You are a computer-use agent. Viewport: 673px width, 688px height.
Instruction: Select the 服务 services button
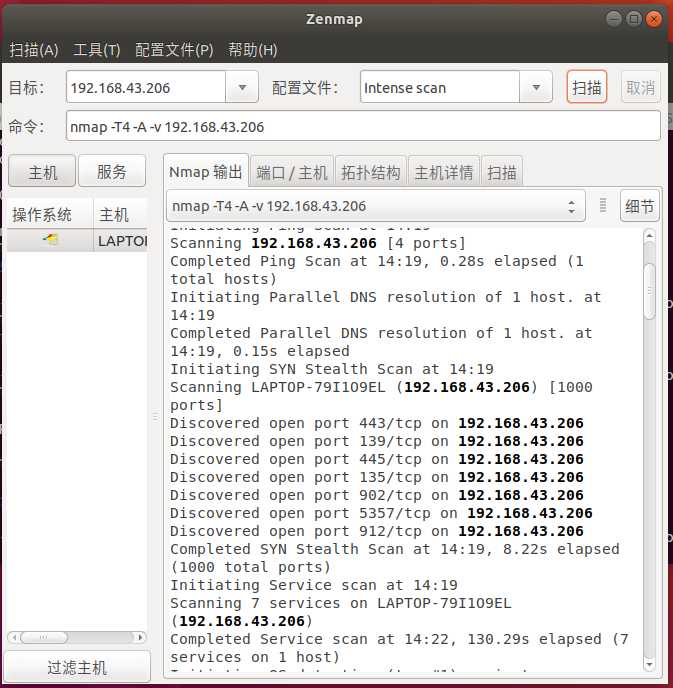pyautogui.click(x=112, y=171)
